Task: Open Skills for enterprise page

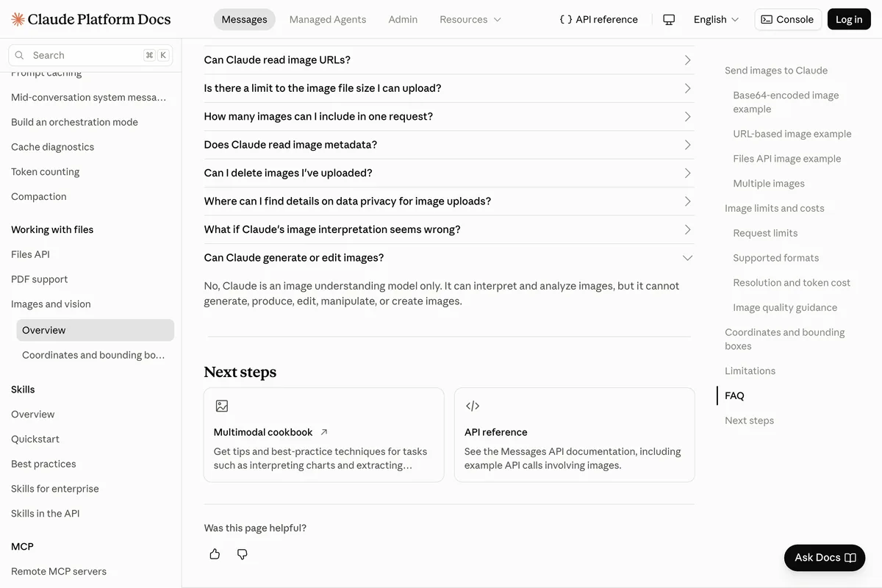Action: 55,489
